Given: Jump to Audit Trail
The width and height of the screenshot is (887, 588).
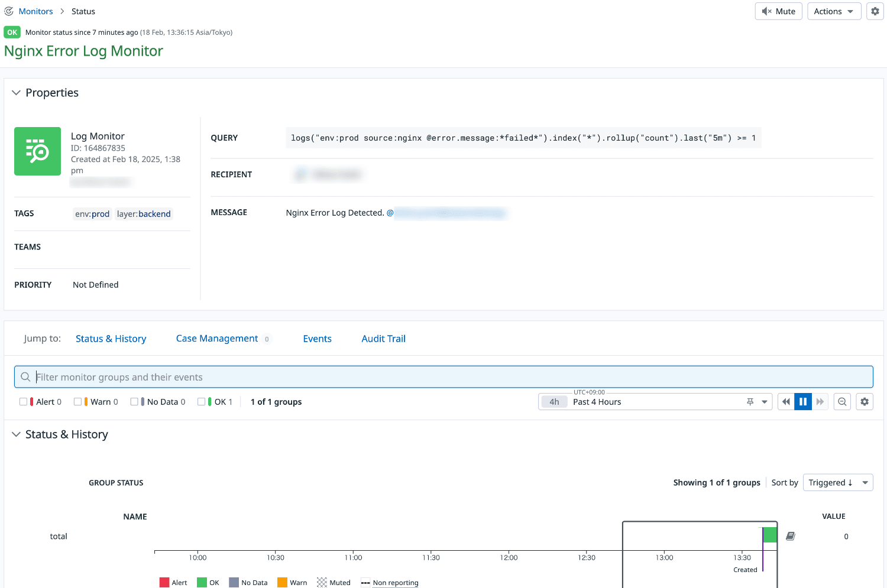Looking at the screenshot, I should (383, 339).
